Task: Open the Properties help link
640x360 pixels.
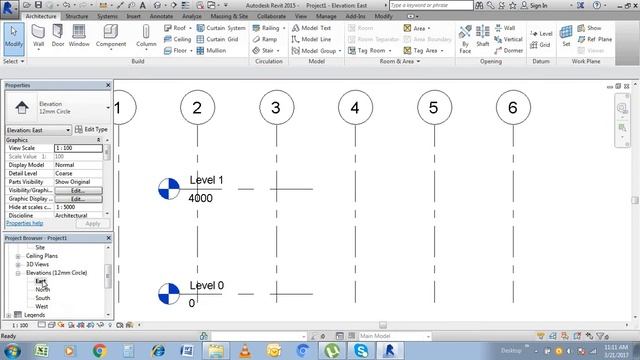Action: tap(24, 223)
